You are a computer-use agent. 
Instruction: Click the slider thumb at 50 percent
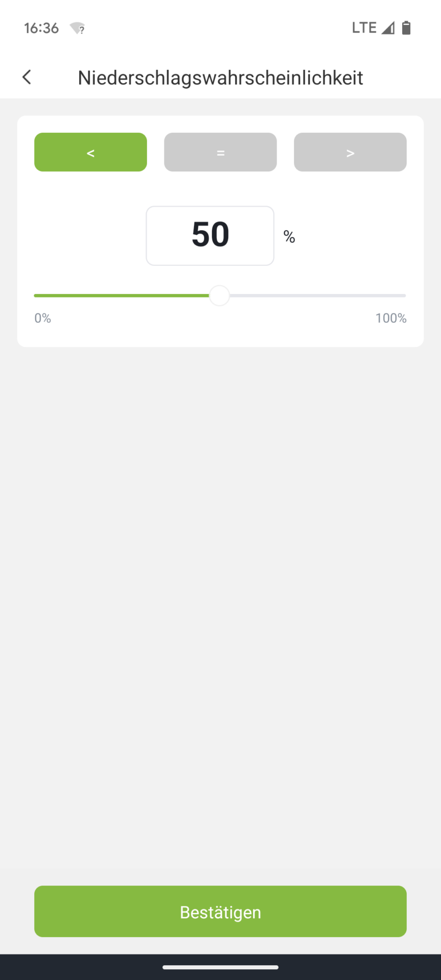(219, 296)
